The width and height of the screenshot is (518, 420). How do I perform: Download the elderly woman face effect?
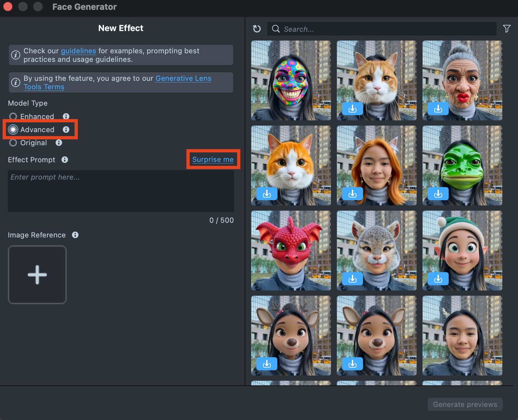[x=438, y=109]
